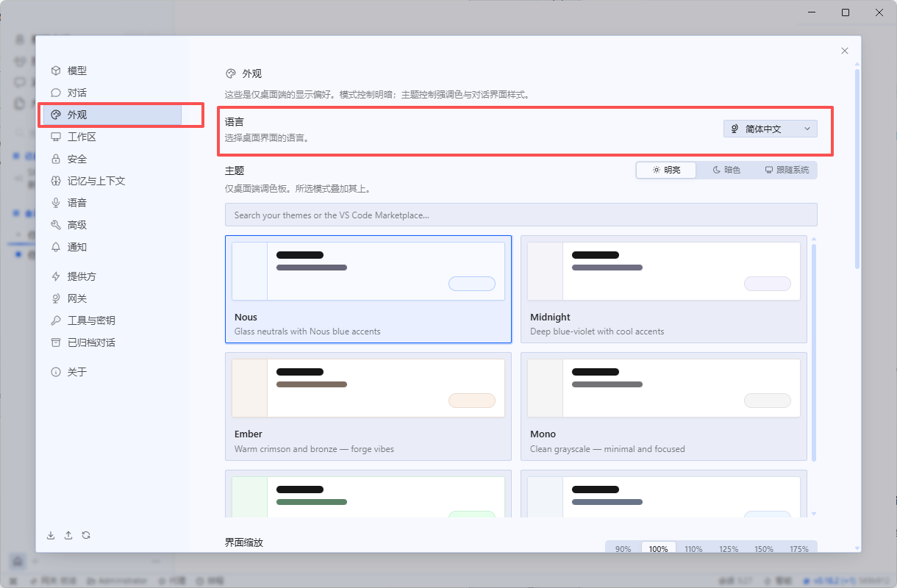Select the 工具与密钥 menu item

[112, 320]
